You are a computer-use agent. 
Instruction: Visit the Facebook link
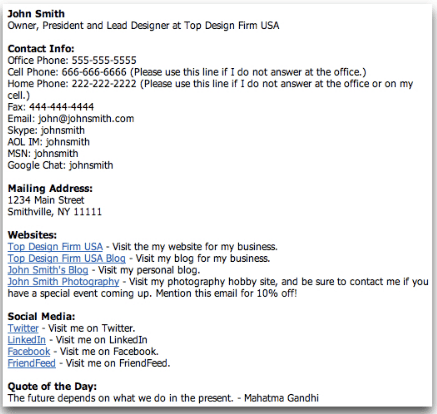coord(29,352)
